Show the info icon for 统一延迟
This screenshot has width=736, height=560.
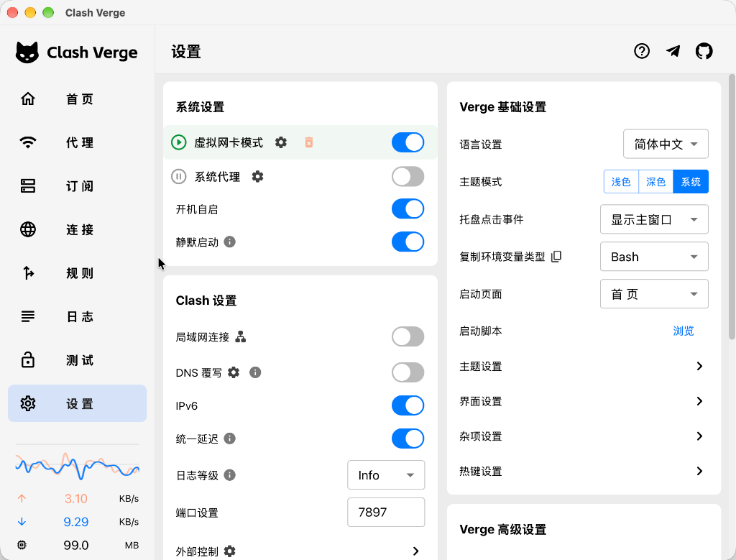(x=229, y=439)
